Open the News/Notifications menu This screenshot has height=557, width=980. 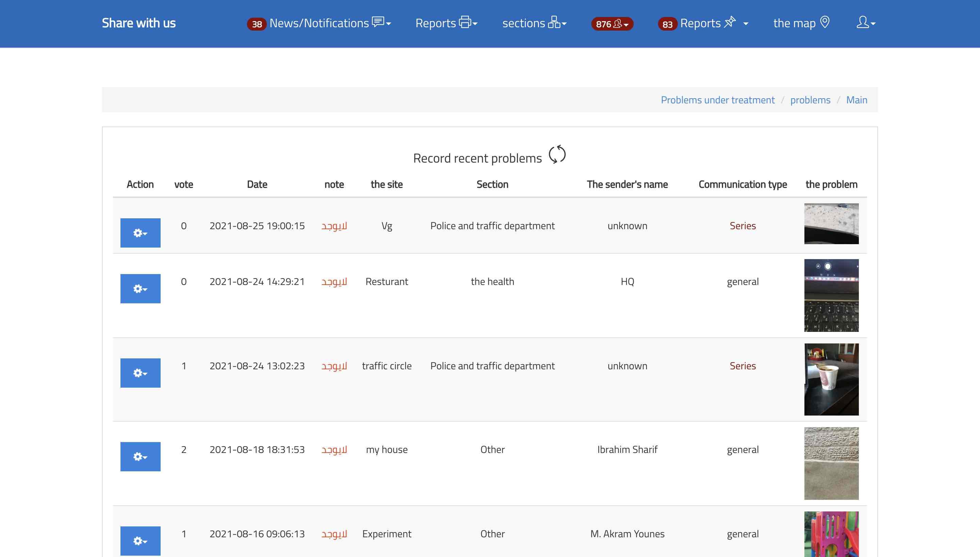(x=319, y=23)
